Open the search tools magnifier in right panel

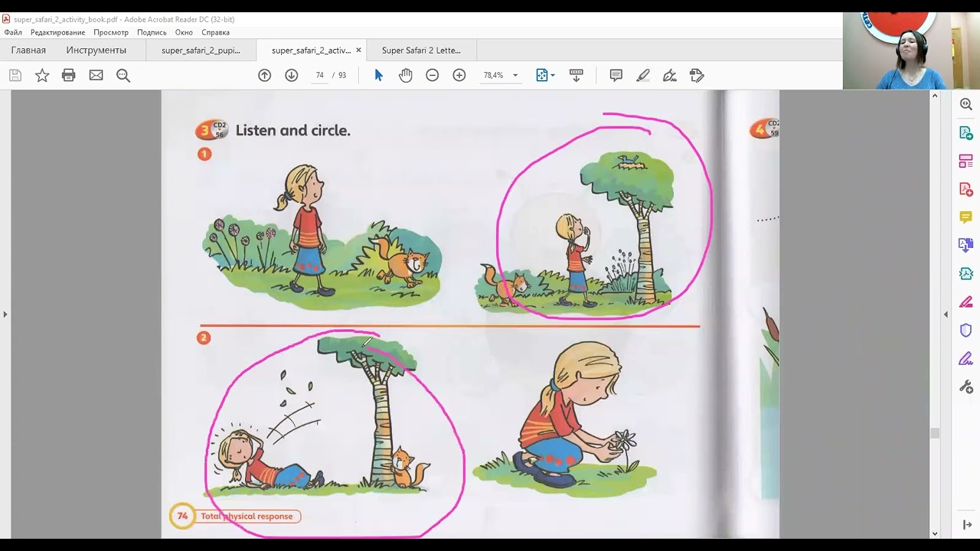click(x=966, y=105)
